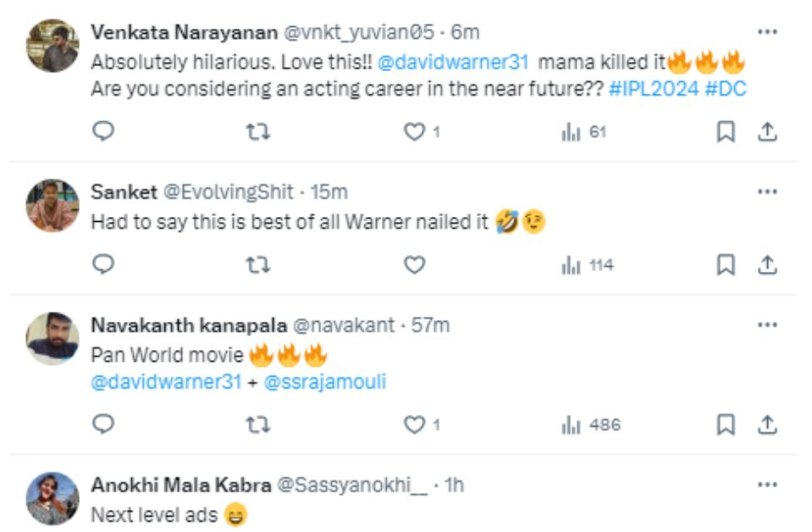Open the #DC hashtag
The height and width of the screenshot is (532, 812).
pyautogui.click(x=726, y=89)
